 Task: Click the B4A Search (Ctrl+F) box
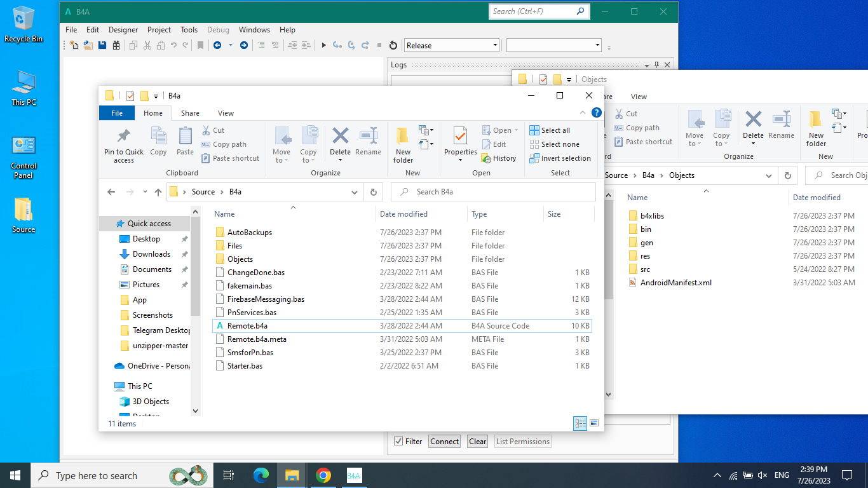(540, 11)
